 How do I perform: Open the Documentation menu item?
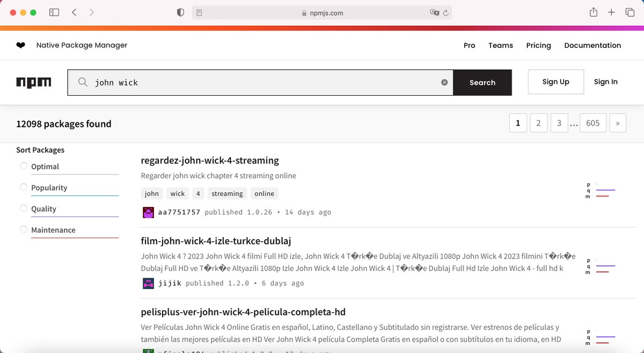pos(592,46)
